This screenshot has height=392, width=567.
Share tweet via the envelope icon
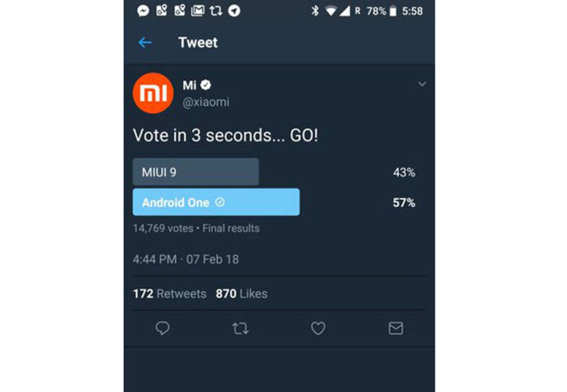click(x=396, y=328)
